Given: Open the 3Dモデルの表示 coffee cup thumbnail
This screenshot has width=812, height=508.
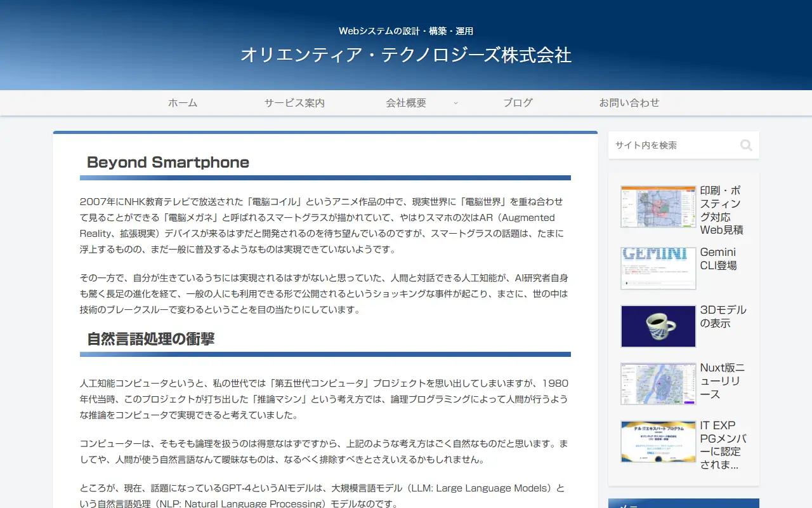Looking at the screenshot, I should 658,326.
